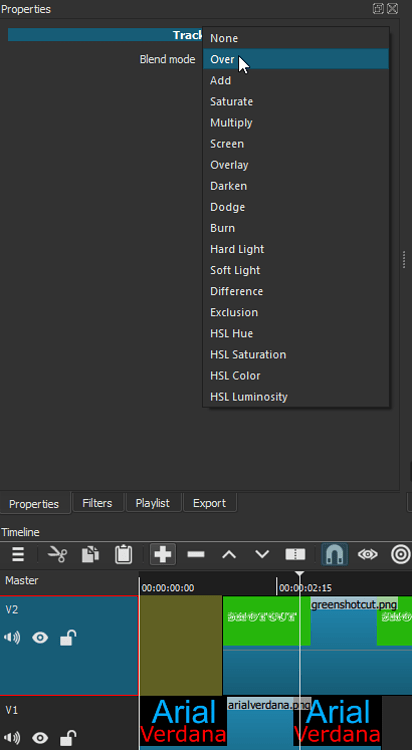Mute the V2 track speaker icon

click(x=12, y=638)
